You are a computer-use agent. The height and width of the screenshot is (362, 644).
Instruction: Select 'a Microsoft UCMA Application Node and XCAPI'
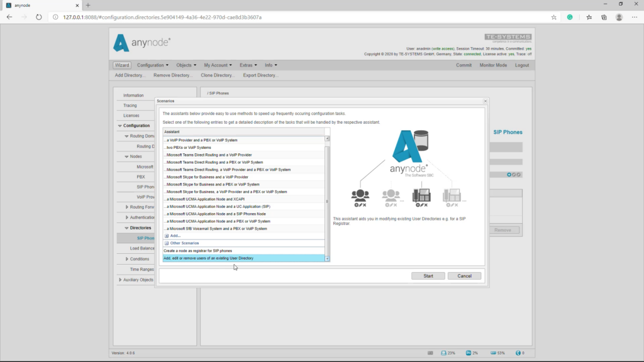[243, 199]
